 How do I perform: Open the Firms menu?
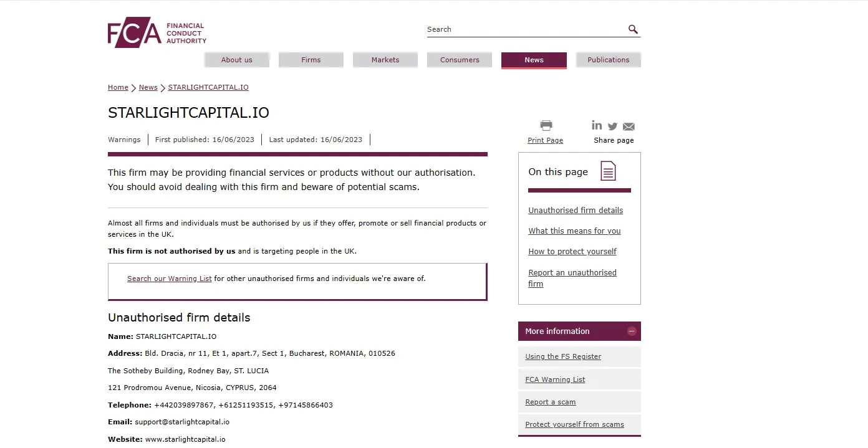(x=311, y=60)
